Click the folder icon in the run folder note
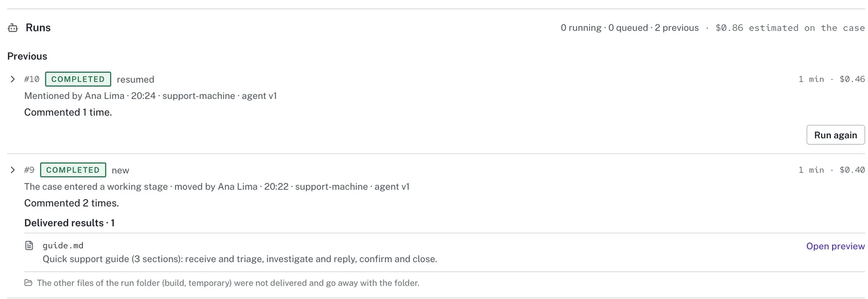868x299 pixels. tap(28, 283)
